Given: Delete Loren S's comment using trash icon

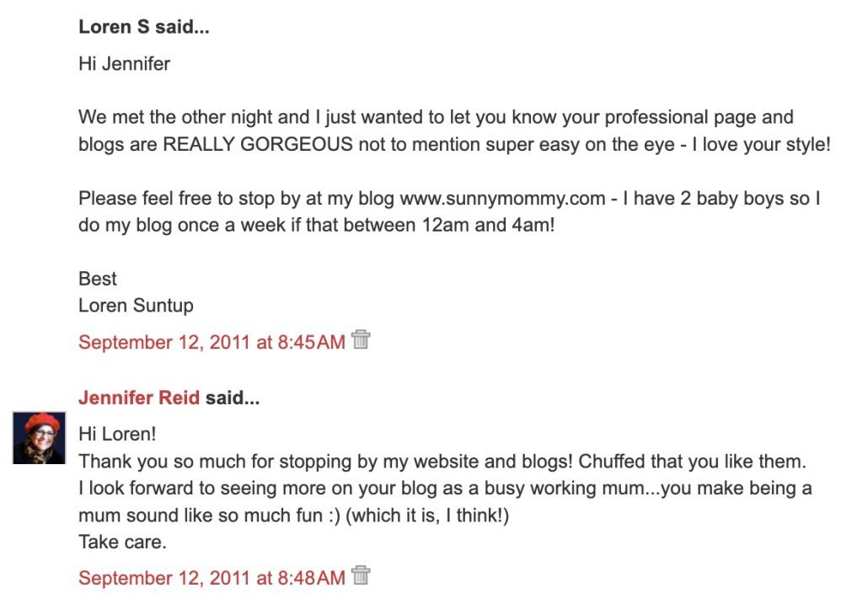Looking at the screenshot, I should pos(361,340).
